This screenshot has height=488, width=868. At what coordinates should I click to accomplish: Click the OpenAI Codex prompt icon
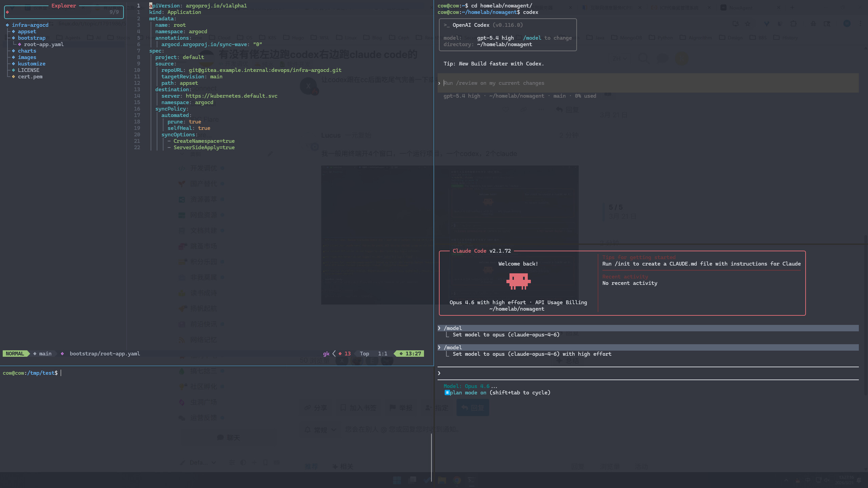pos(446,25)
